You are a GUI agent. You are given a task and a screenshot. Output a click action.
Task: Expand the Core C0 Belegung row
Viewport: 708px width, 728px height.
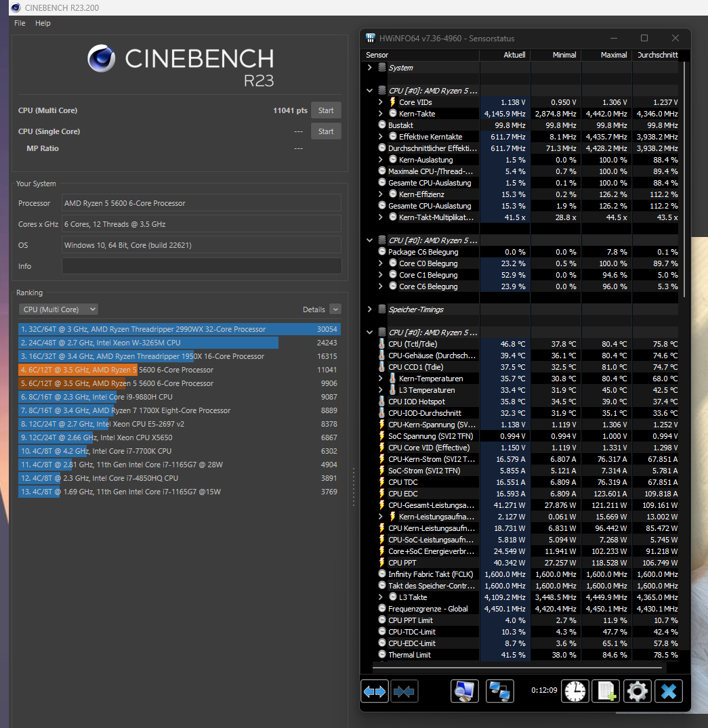coord(381,263)
